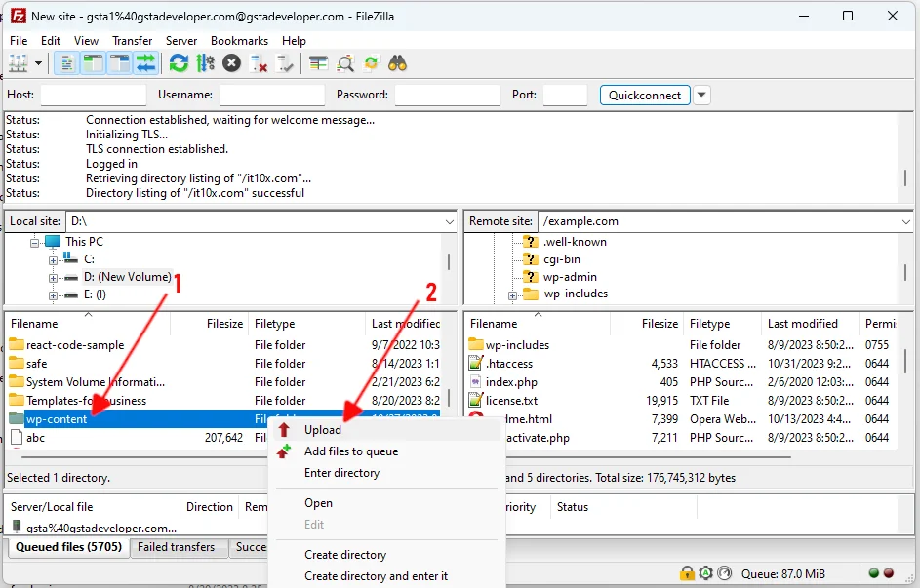Open the Site Manager dropdown arrow
The width and height of the screenshot is (920, 588).
tap(38, 63)
